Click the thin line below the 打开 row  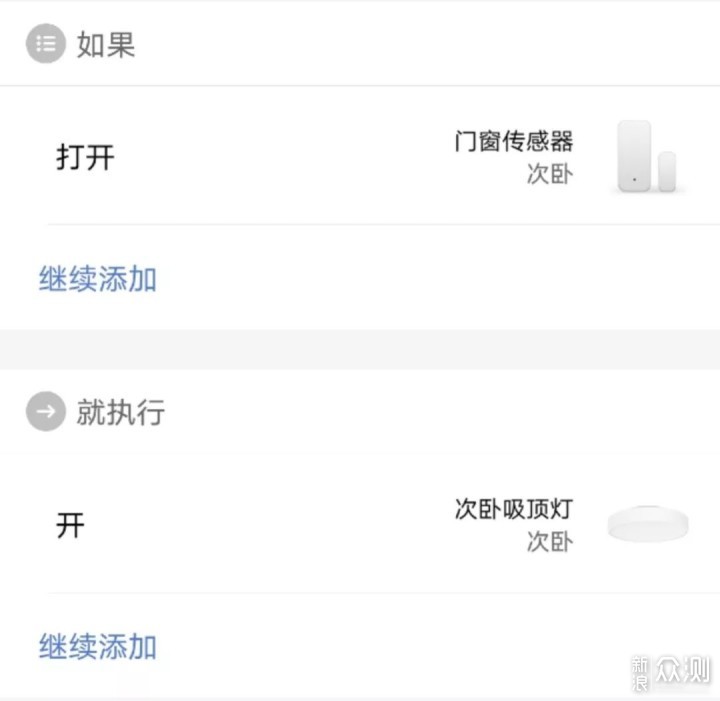(x=383, y=225)
